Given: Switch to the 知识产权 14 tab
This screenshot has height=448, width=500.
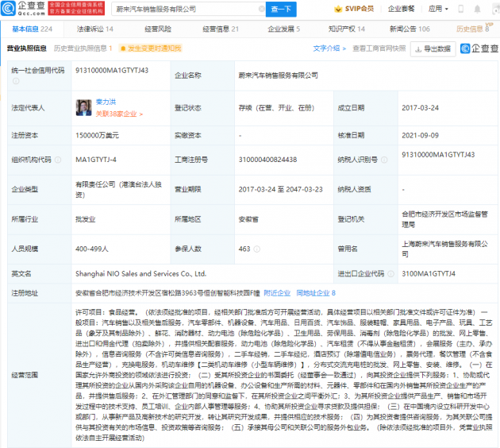Looking at the screenshot, I should (x=347, y=29).
